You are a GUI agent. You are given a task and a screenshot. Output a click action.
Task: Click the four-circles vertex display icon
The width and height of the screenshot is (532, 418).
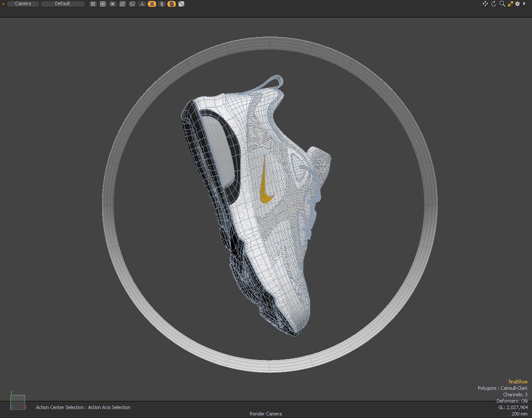click(103, 4)
